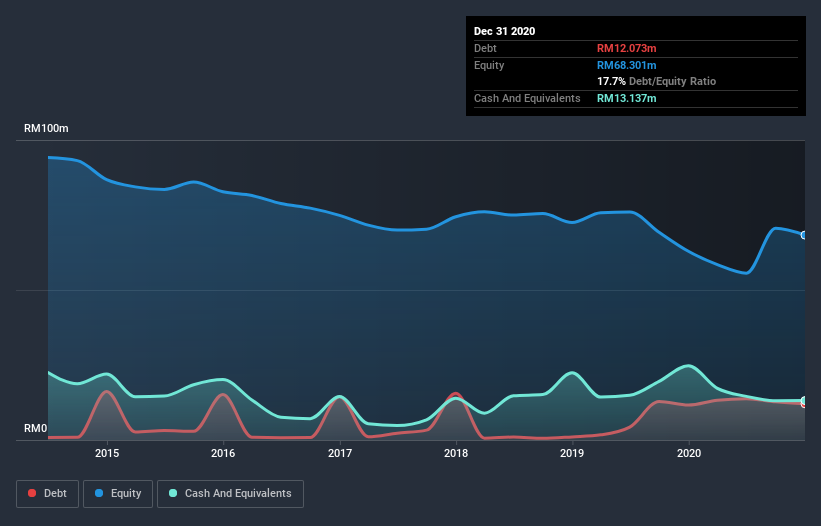The height and width of the screenshot is (526, 821).
Task: Click the RM12.073m debt value
Action: tap(626, 48)
